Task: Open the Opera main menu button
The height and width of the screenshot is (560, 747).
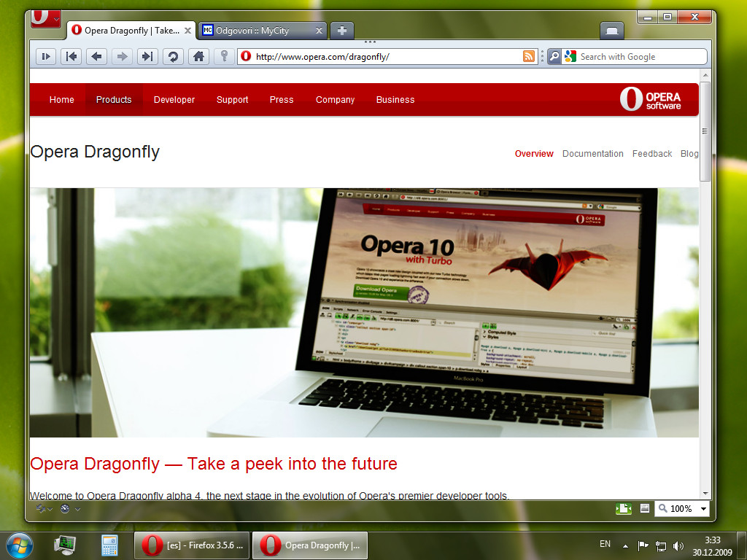Action: tap(46, 18)
